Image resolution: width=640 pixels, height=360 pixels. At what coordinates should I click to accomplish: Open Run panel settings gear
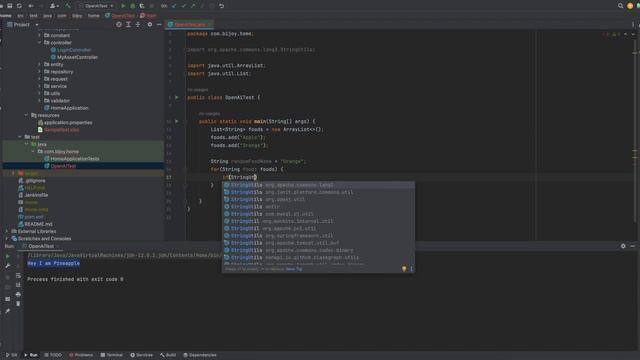pos(623,246)
